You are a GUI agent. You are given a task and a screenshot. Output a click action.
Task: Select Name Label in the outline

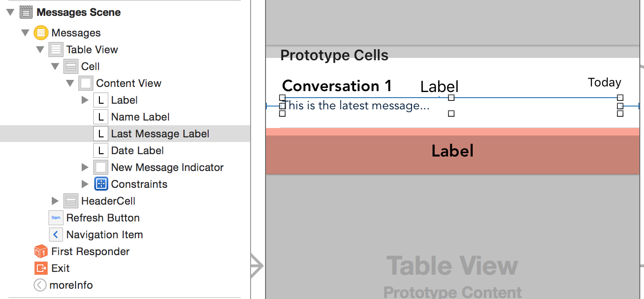click(140, 117)
